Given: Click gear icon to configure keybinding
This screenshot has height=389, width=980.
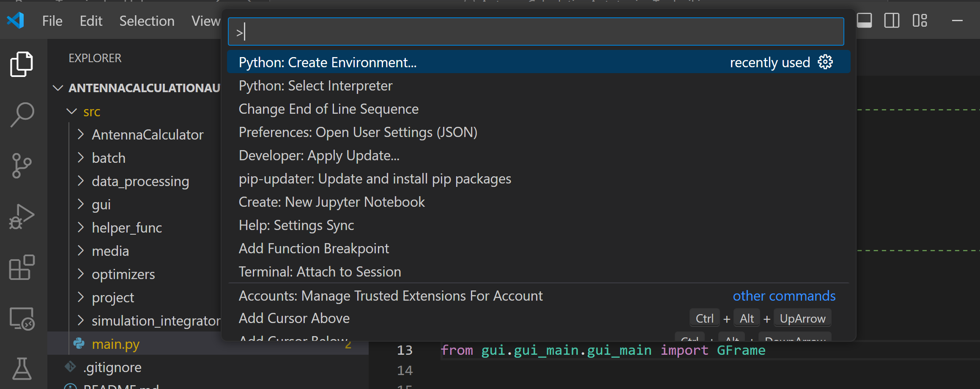Looking at the screenshot, I should [825, 62].
